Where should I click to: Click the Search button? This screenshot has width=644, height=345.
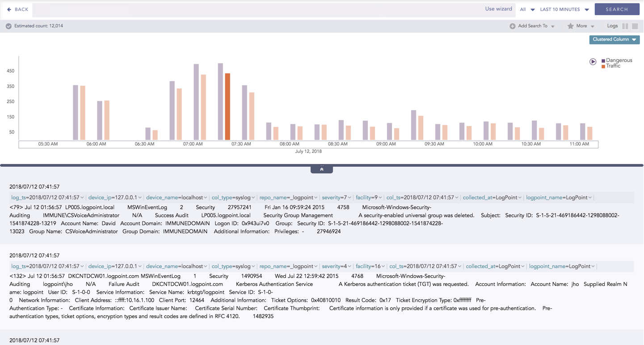[x=617, y=9]
